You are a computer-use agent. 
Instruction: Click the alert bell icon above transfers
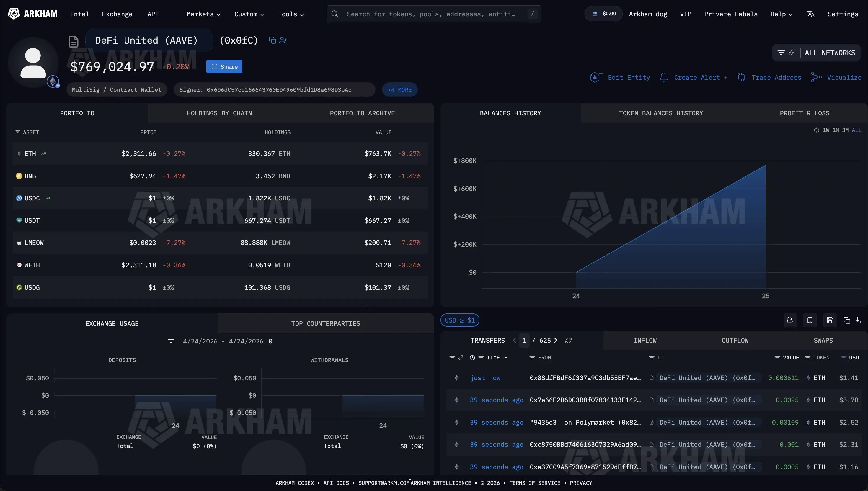[790, 320]
